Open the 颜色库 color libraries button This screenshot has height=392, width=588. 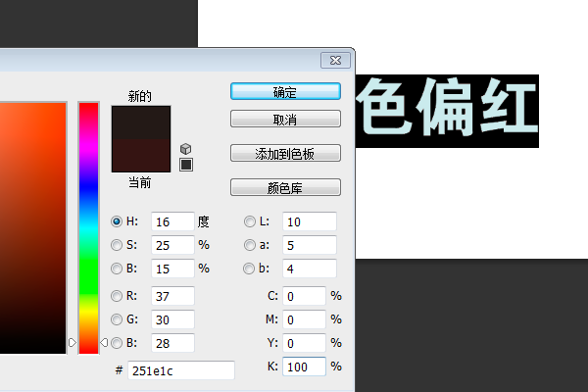pos(285,187)
